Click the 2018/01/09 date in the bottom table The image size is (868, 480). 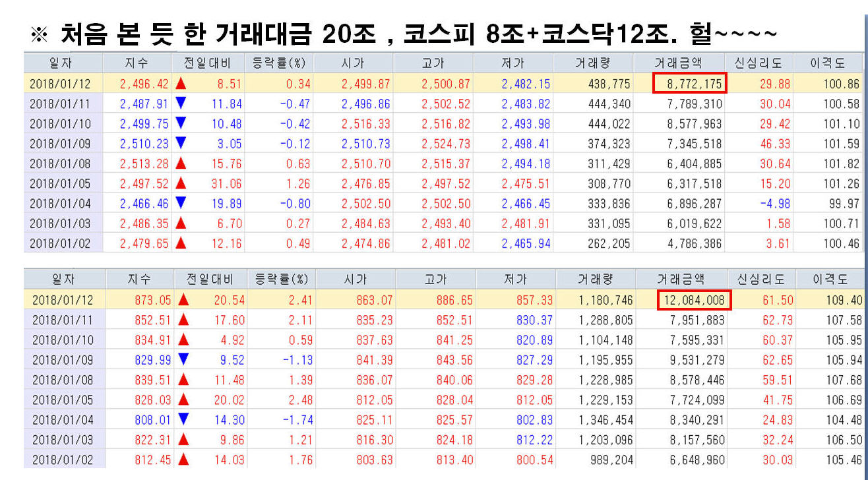63,360
